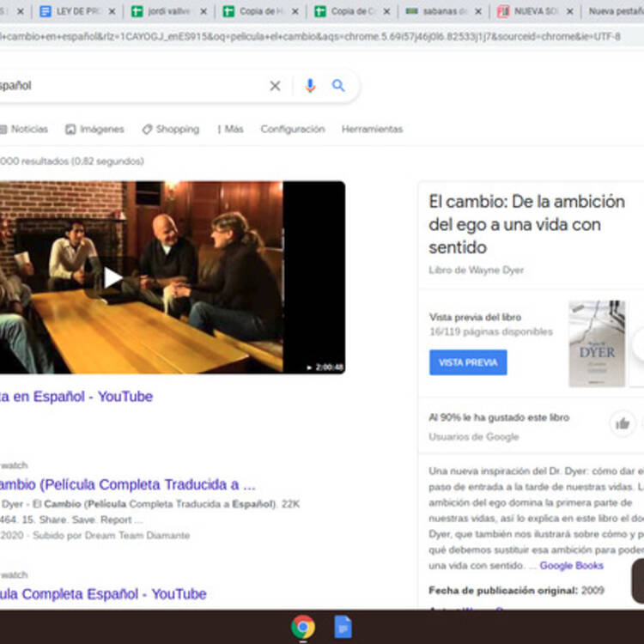Close the 'jordi valve' tab
The height and width of the screenshot is (644, 644).
[x=204, y=11]
